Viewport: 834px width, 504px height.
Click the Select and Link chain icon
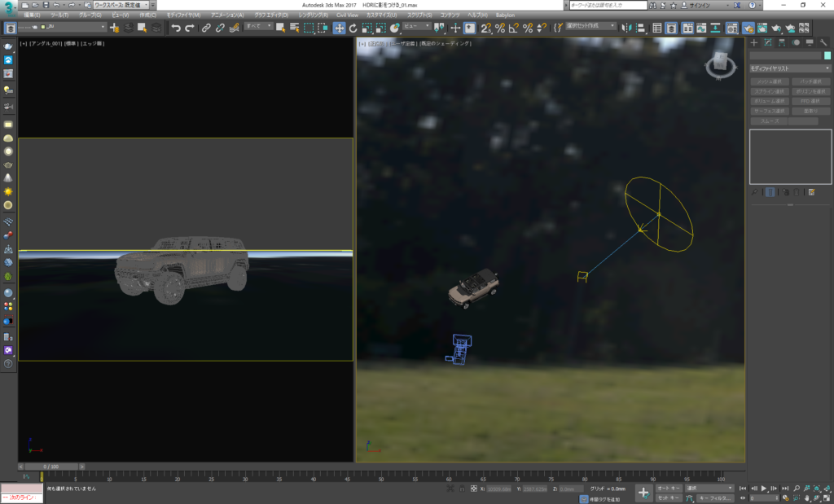[206, 28]
